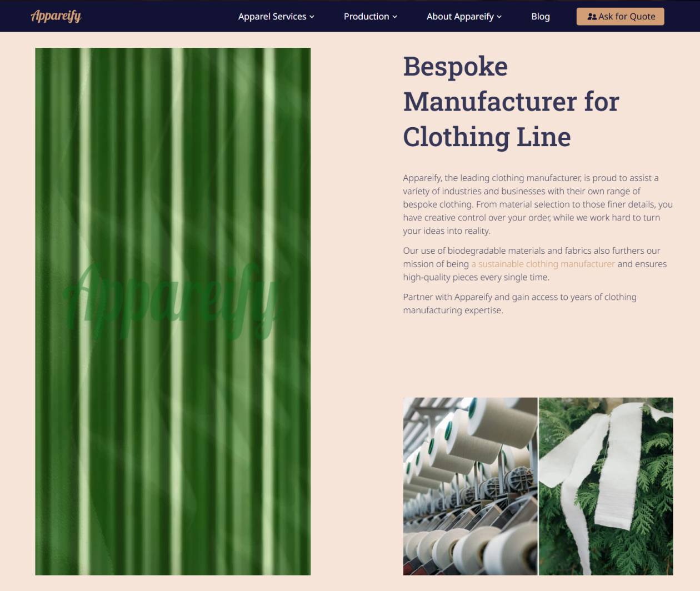The image size is (700, 591).
Task: Open the About Appareify menu label
Action: pyautogui.click(x=460, y=17)
